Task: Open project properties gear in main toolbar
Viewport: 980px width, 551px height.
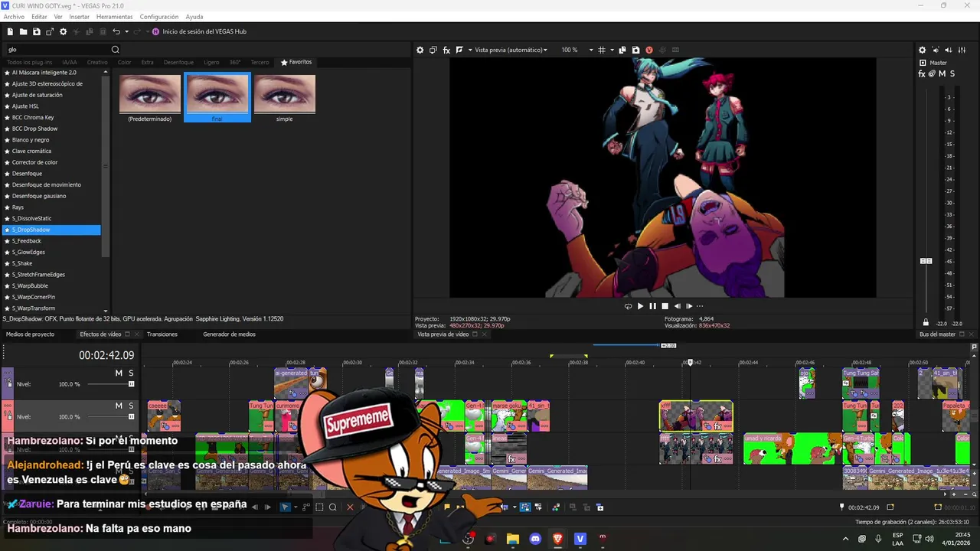Action: coord(63,31)
